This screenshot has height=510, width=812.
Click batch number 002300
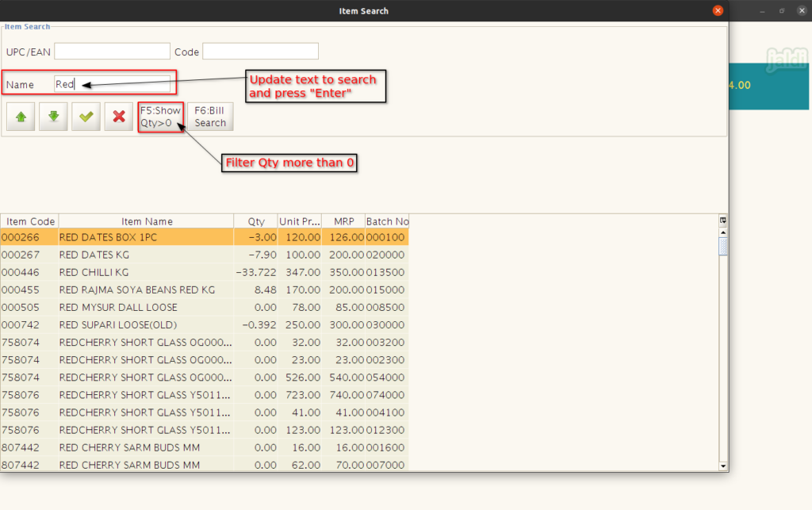coord(387,360)
